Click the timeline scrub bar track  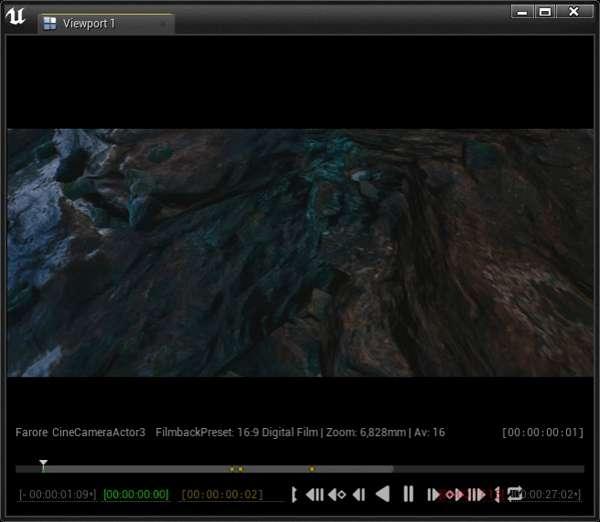(x=300, y=469)
